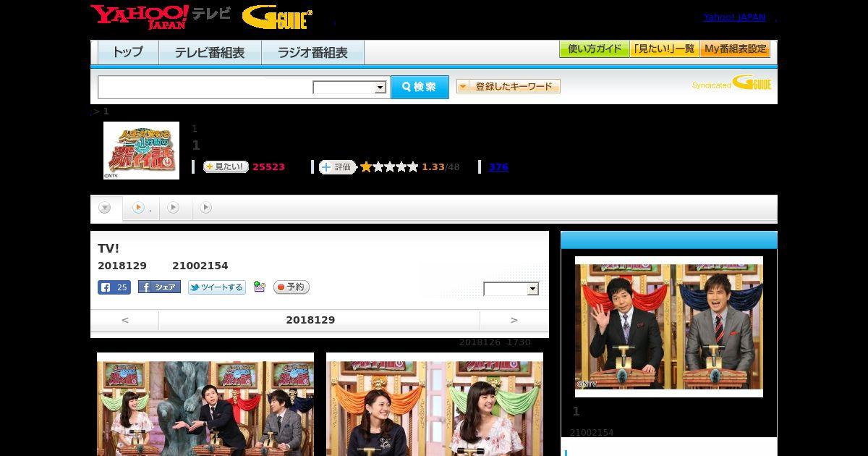Image resolution: width=868 pixels, height=456 pixels.
Task: Click the Syndicated G-GUIDE badge
Action: coord(731,83)
